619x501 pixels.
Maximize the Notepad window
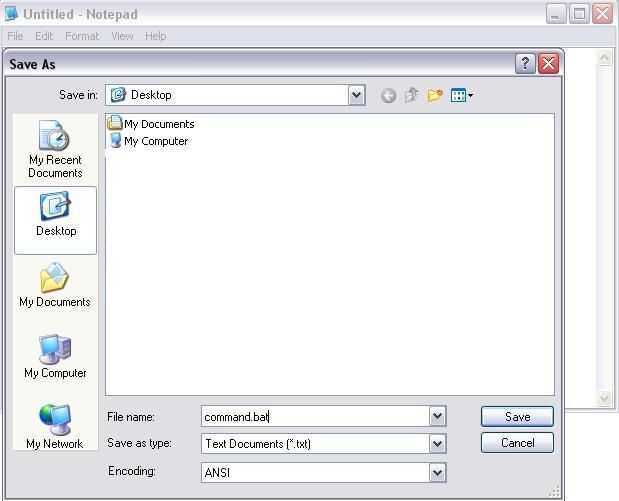(579, 14)
